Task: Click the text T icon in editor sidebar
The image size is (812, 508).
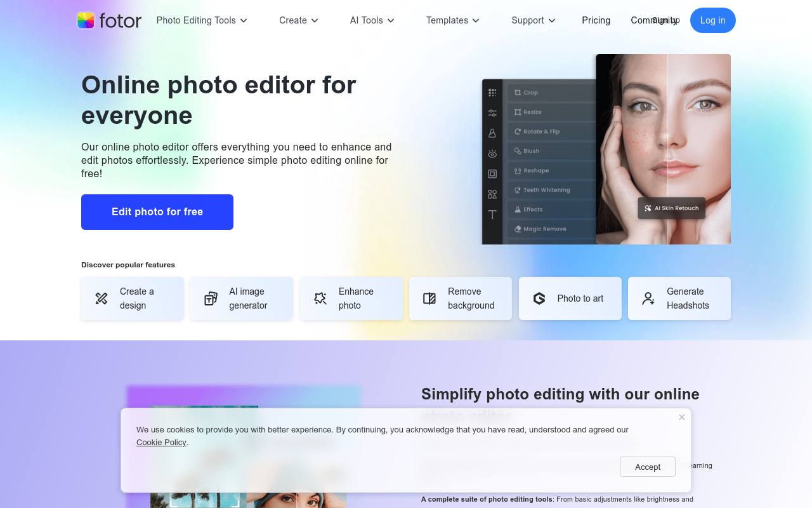Action: [492, 215]
